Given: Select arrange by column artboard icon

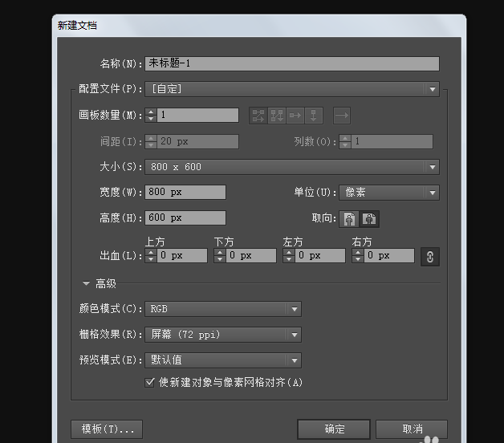Looking at the screenshot, I should (x=314, y=116).
